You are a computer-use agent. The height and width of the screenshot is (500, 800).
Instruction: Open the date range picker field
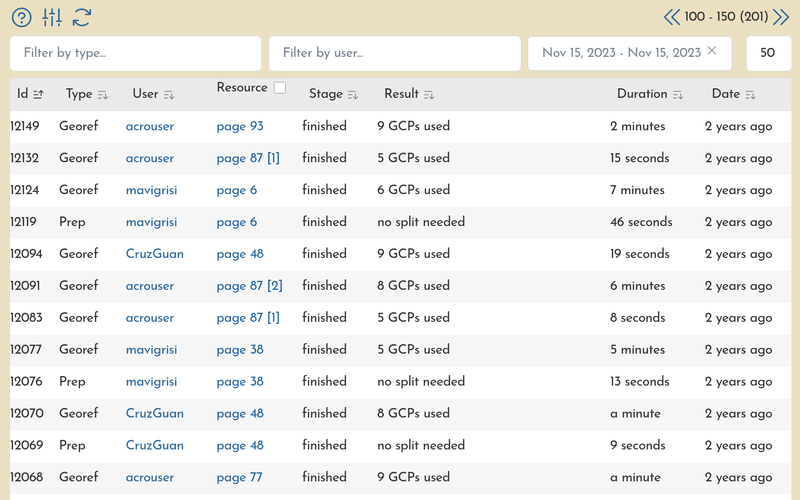[x=620, y=53]
